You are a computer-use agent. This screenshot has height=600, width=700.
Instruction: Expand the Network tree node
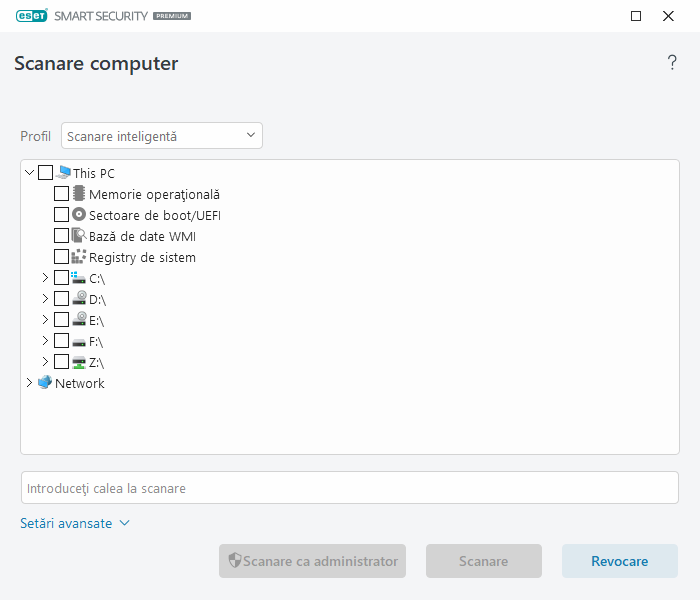(29, 383)
